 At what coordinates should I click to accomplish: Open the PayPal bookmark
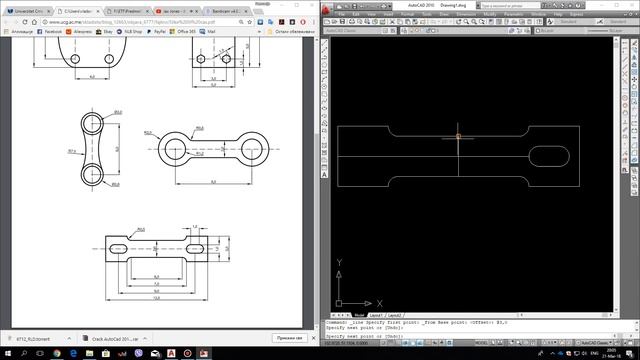coord(156,31)
